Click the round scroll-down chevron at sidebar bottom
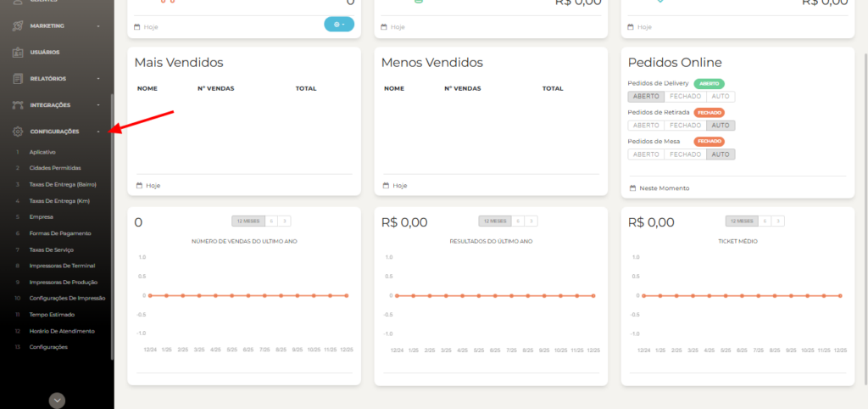 coord(57,401)
